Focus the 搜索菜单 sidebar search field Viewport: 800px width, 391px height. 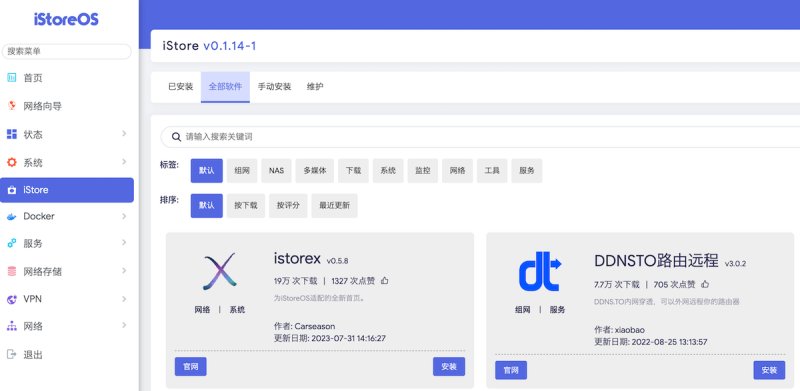[x=67, y=52]
